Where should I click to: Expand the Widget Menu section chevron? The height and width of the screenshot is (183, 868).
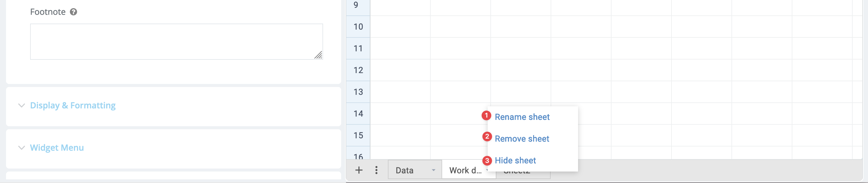22,148
